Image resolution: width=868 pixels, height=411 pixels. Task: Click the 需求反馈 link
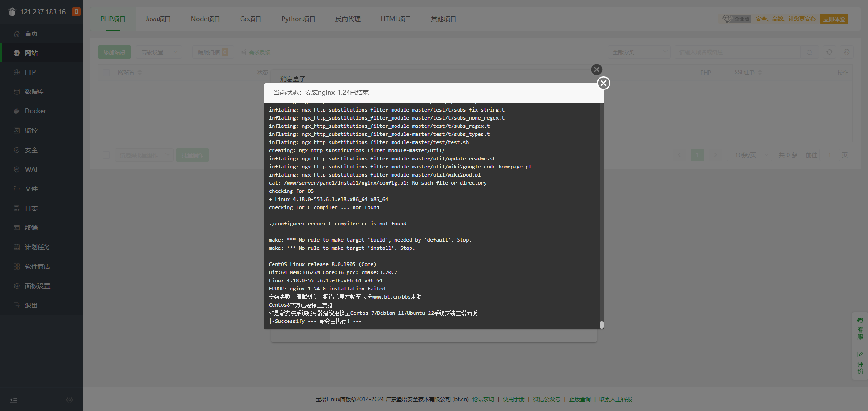(255, 52)
